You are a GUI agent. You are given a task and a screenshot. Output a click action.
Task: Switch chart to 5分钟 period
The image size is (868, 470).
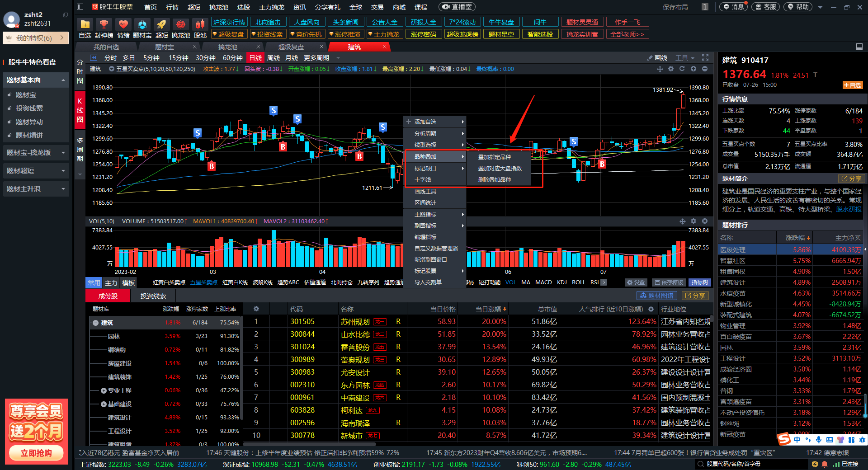(151, 58)
